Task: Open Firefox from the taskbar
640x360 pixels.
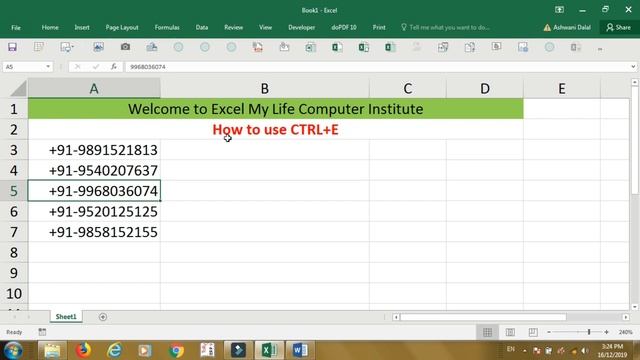Action: 83,350
